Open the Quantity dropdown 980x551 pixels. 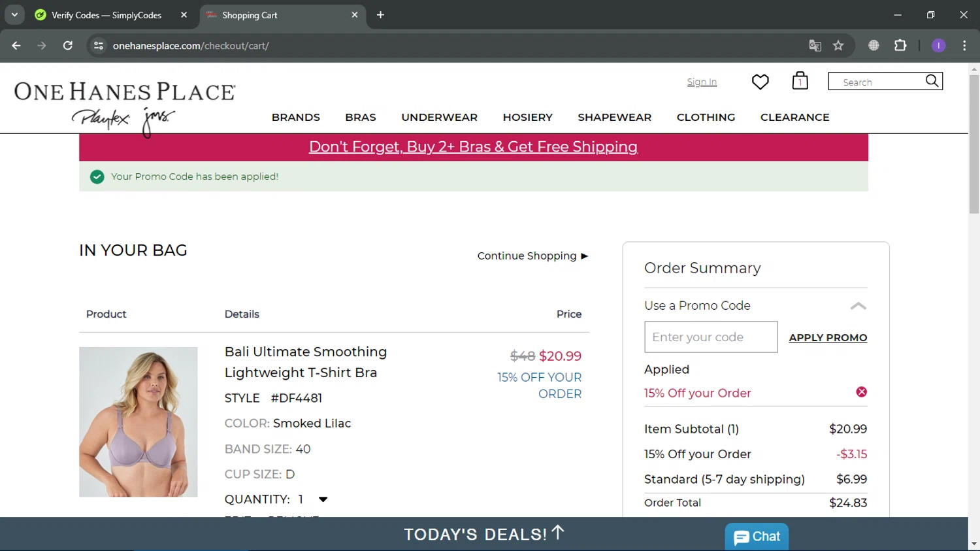click(323, 499)
